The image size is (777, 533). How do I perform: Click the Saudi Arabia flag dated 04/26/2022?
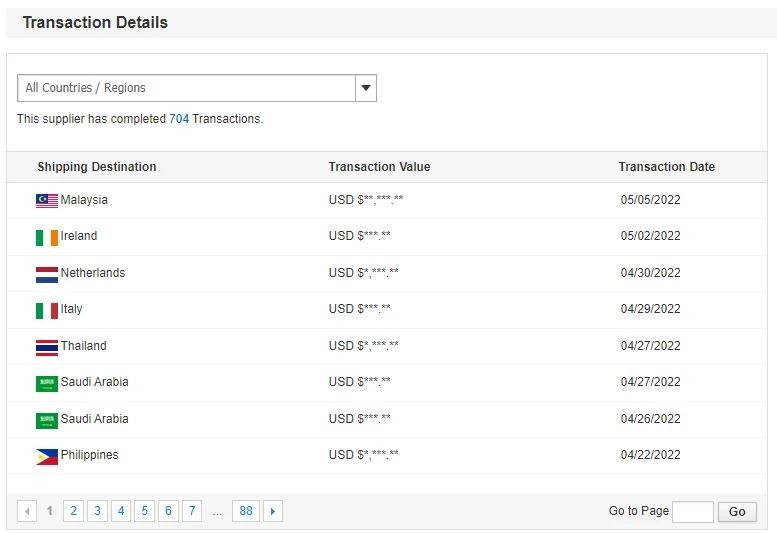click(x=47, y=420)
